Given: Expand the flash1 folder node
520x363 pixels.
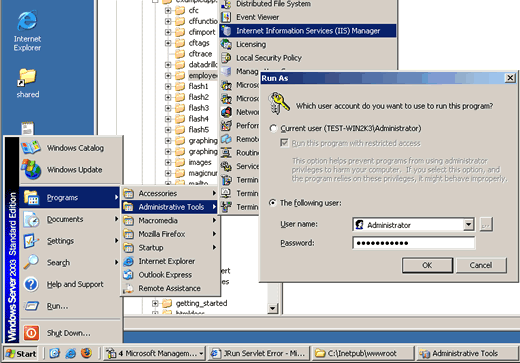Looking at the screenshot, I should coord(168,86).
